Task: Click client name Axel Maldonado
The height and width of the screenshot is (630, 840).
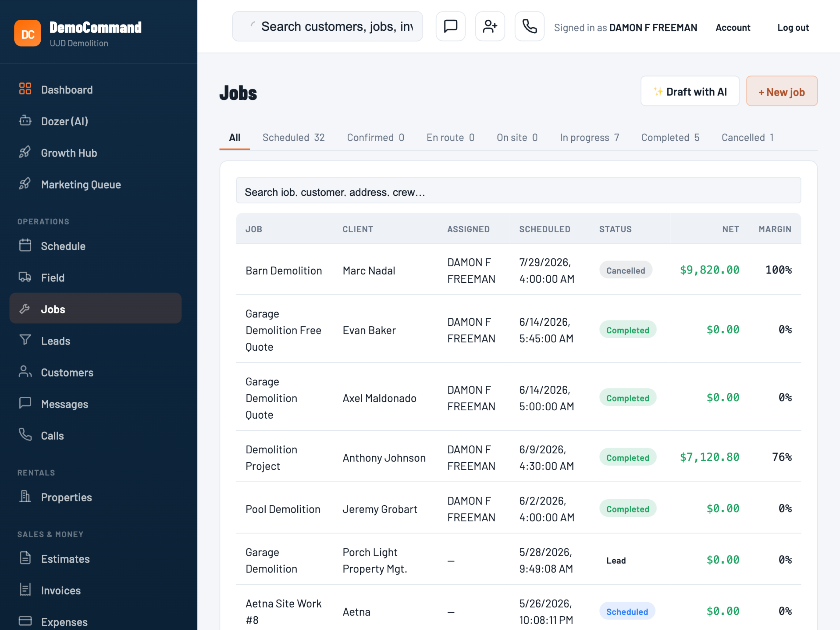Action: [379, 398]
